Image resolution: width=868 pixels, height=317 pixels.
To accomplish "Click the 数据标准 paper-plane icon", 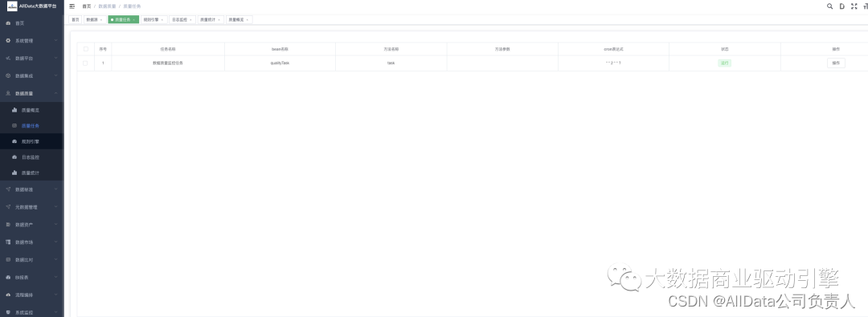I will (8, 189).
